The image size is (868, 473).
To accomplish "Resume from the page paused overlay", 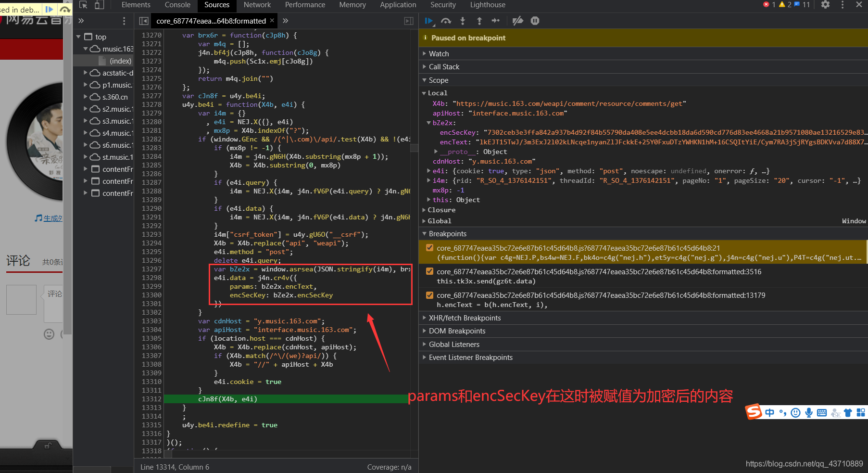I will coord(49,9).
